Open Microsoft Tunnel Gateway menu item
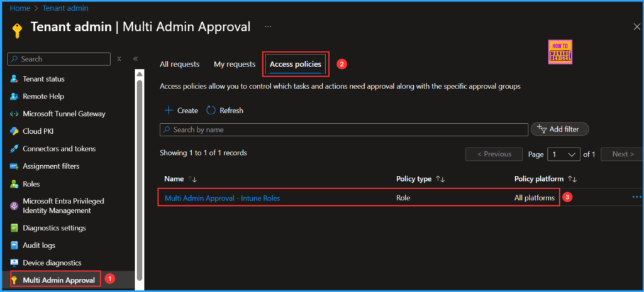The height and width of the screenshot is (292, 644). coord(64,114)
